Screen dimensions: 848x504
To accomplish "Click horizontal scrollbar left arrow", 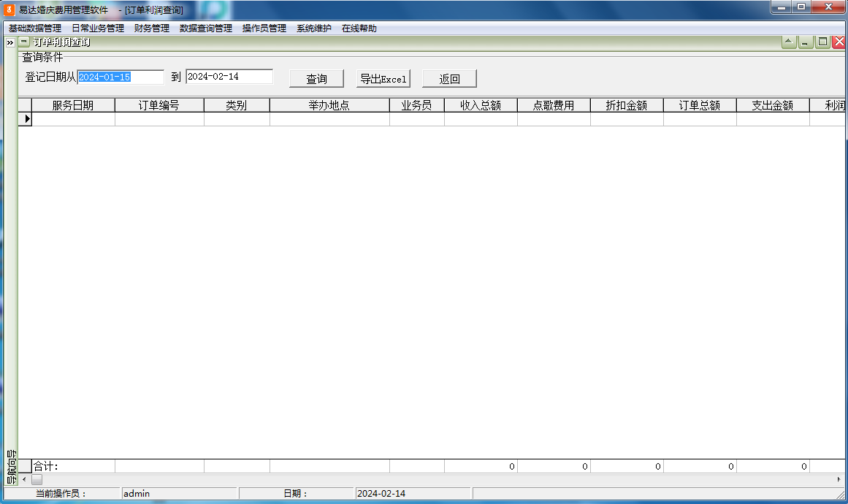I will tap(24, 480).
